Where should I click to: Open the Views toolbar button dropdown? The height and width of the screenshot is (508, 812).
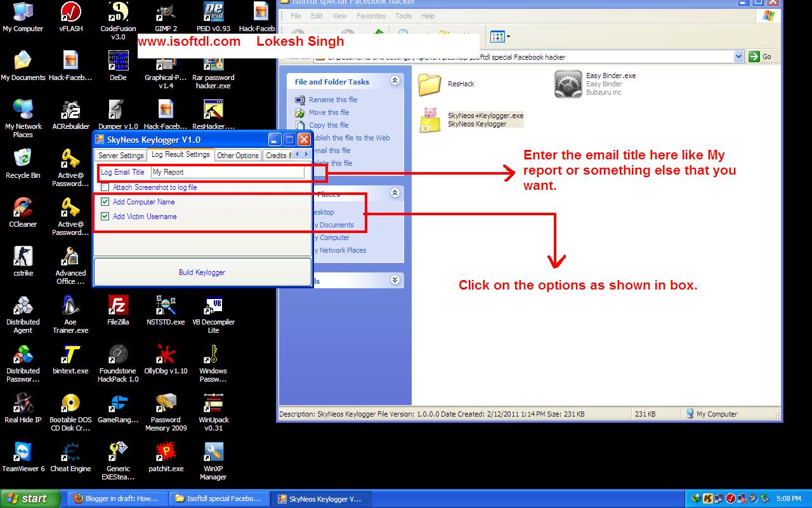coord(508,37)
